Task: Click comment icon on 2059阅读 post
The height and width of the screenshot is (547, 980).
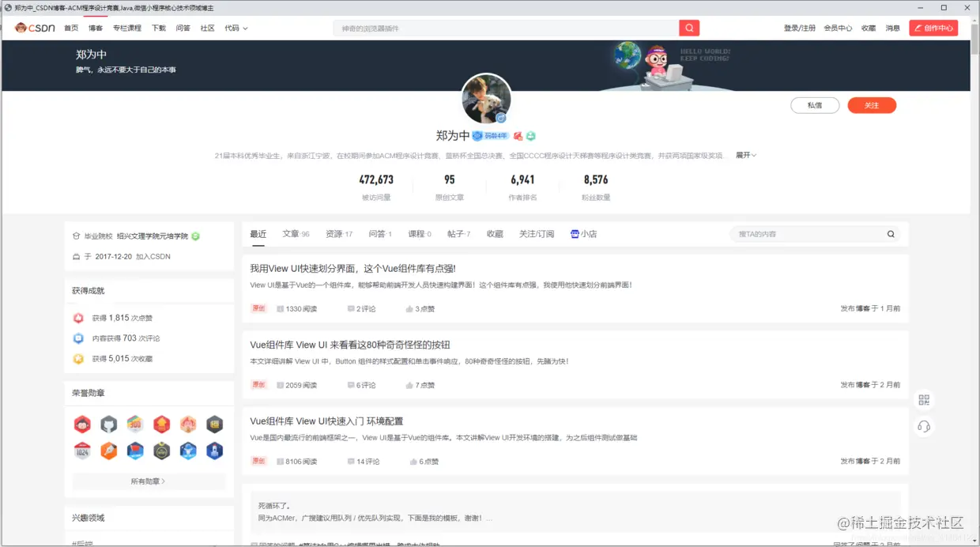Action: click(351, 386)
